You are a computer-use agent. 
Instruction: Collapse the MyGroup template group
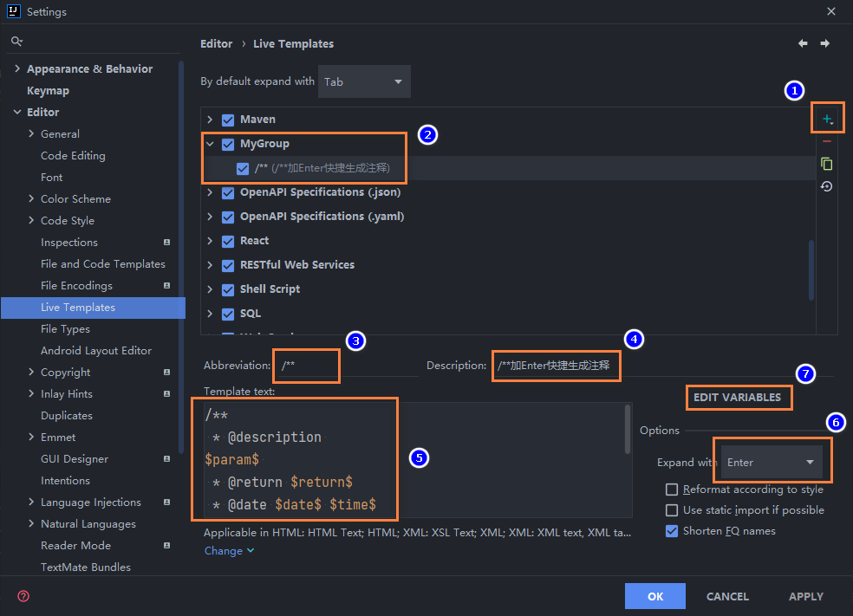click(210, 144)
